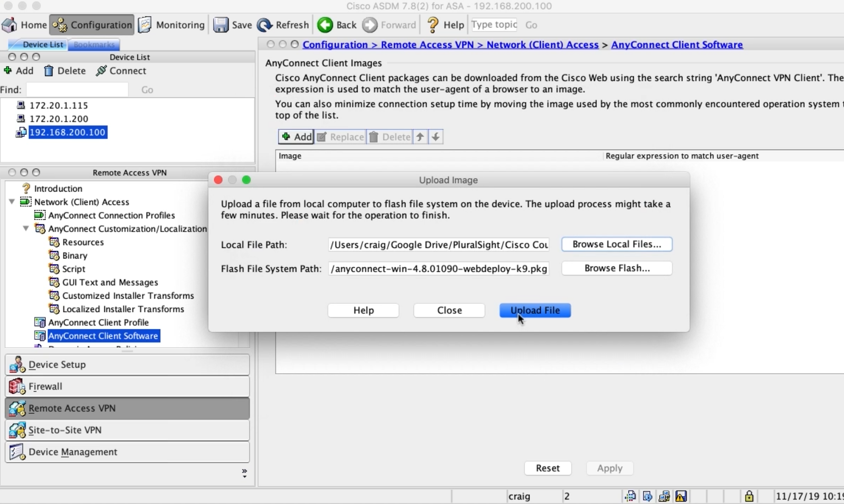Click the green Back arrow icon

tap(325, 25)
